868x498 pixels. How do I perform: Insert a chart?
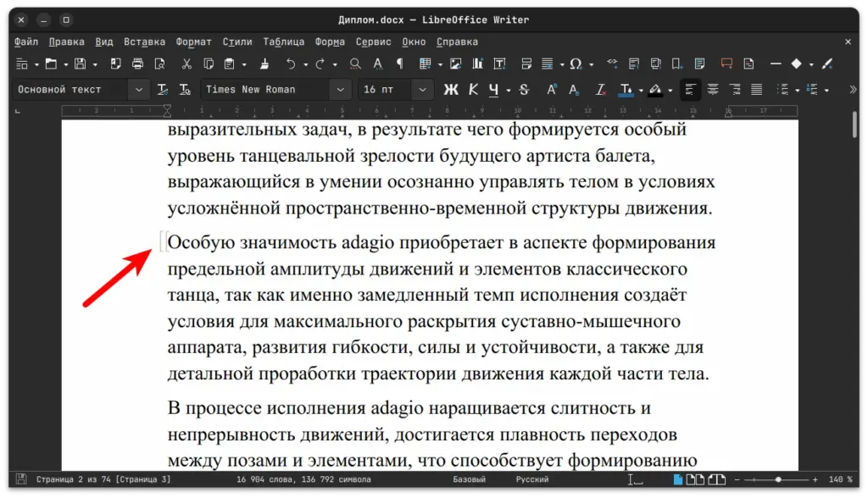coord(477,64)
